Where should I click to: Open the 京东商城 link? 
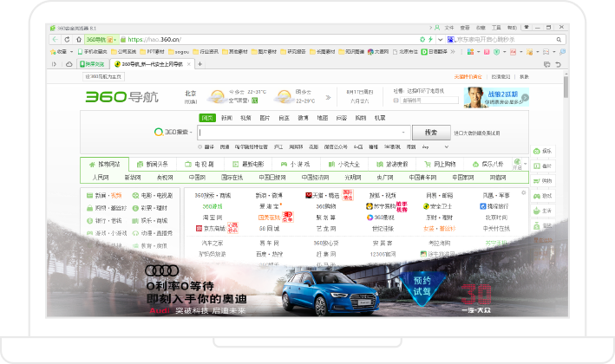(211, 228)
